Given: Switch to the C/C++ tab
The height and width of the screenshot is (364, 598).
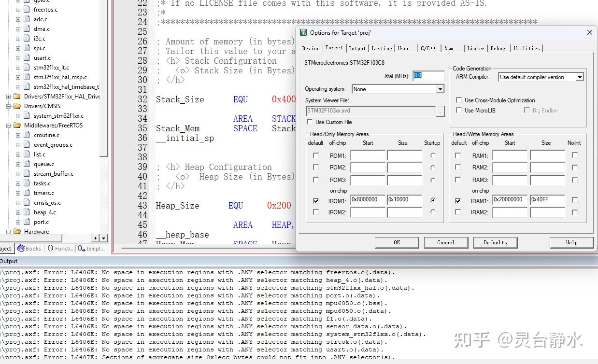Looking at the screenshot, I should [x=428, y=48].
